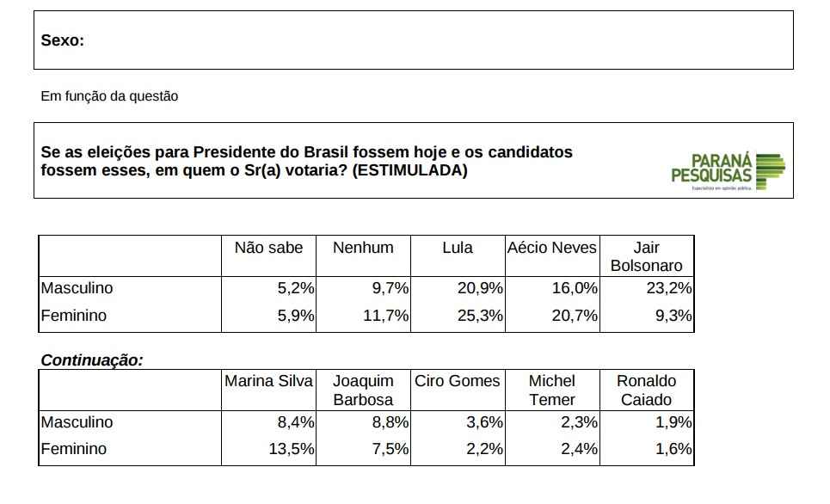
Task: Click the "Joaquim Barbosa" column header
Action: [x=363, y=390]
